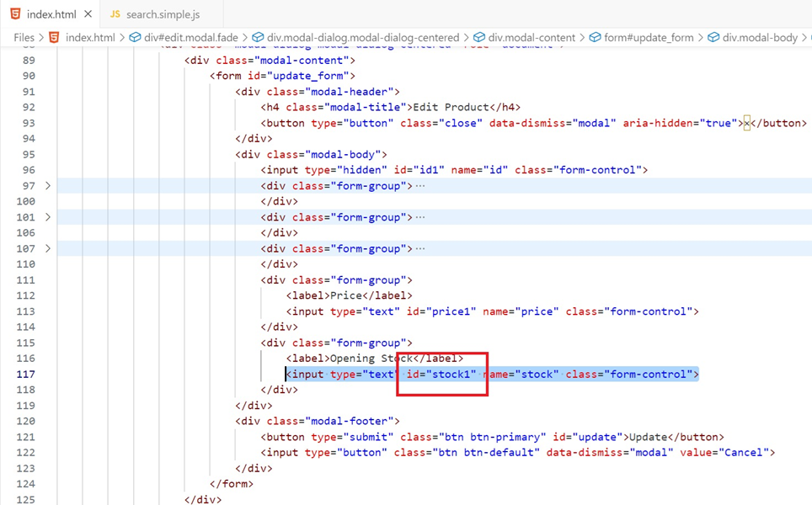
Task: Expand the folded form-group at line 107
Action: point(48,248)
